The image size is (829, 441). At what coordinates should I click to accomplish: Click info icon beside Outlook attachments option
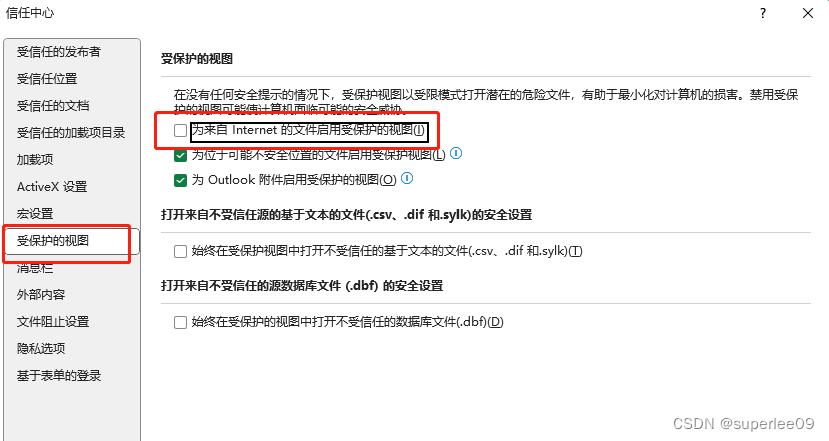tap(407, 178)
